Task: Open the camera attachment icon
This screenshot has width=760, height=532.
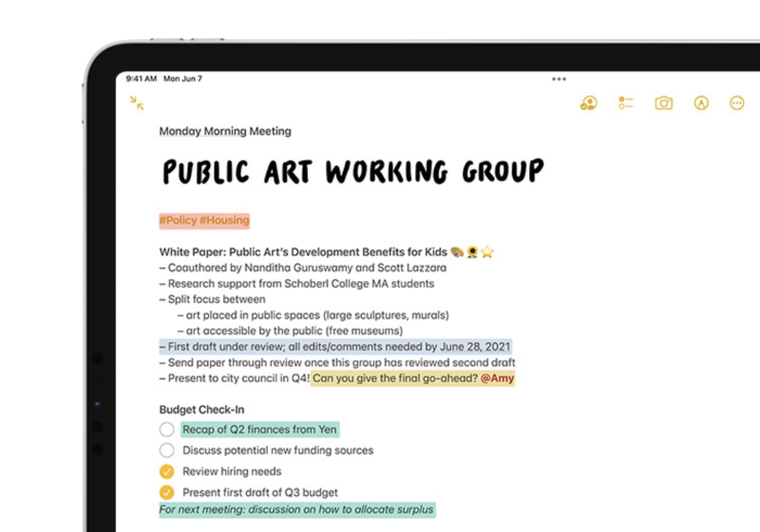Action: (663, 103)
